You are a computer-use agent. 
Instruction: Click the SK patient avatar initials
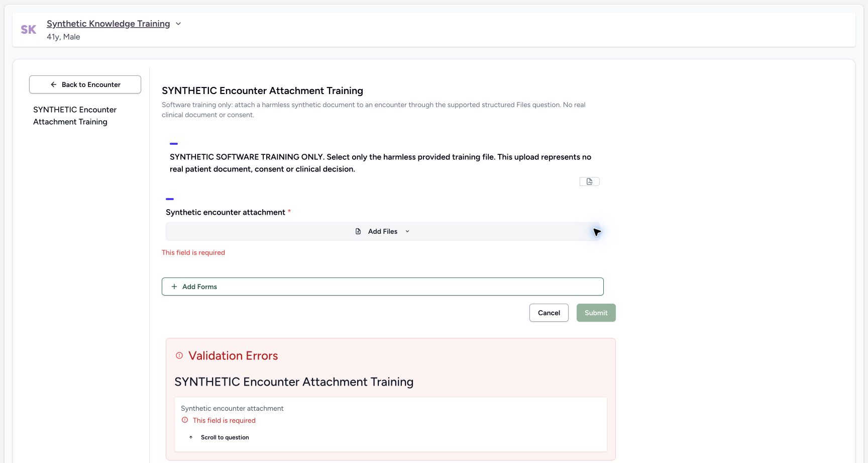[29, 30]
